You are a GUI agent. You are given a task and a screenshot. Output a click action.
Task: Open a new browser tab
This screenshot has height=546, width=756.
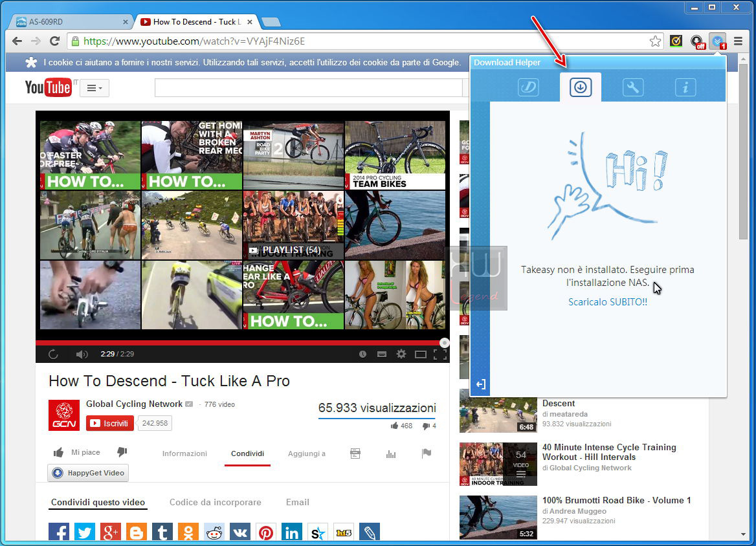271,22
